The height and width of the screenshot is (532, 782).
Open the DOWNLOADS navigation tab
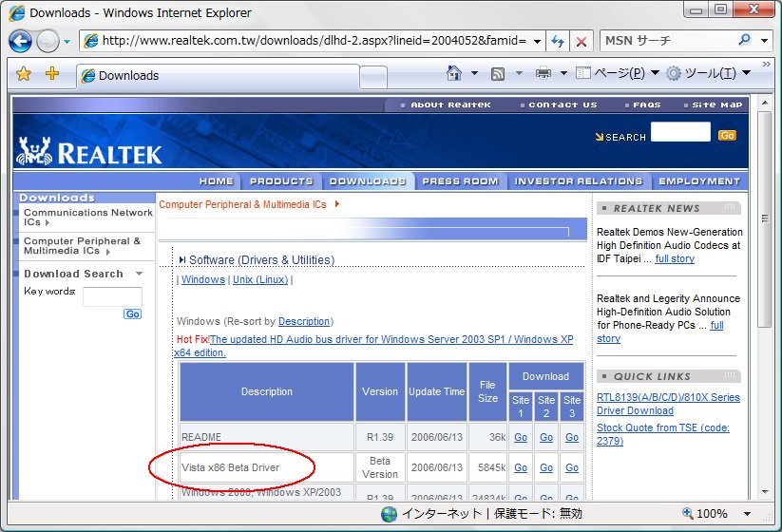(368, 181)
